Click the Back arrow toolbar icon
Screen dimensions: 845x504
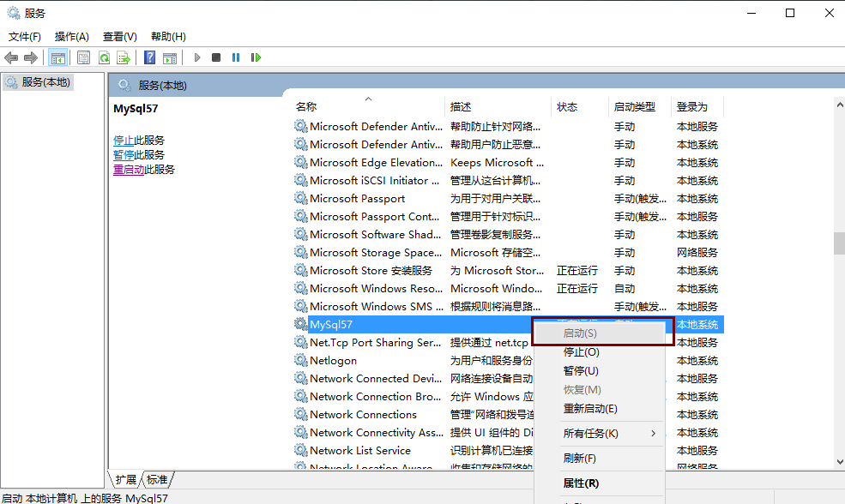coord(11,57)
